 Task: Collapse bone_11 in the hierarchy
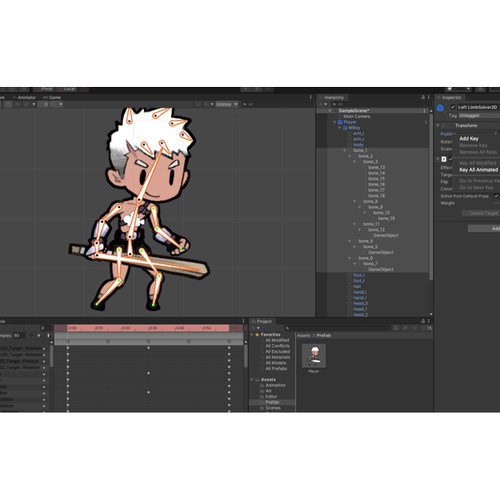coord(355,224)
